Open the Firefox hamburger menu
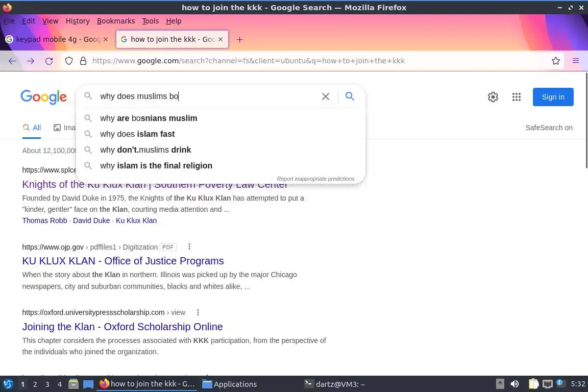 576,61
